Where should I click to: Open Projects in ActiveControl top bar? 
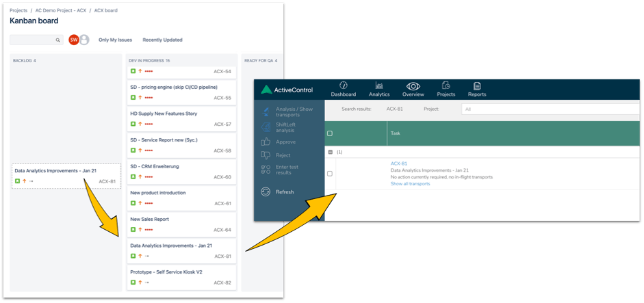coord(446,89)
